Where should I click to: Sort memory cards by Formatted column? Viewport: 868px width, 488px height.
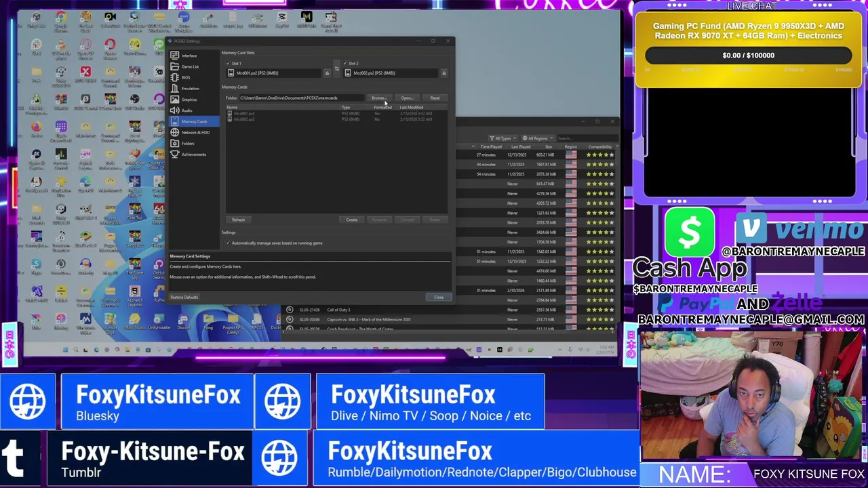tap(384, 108)
